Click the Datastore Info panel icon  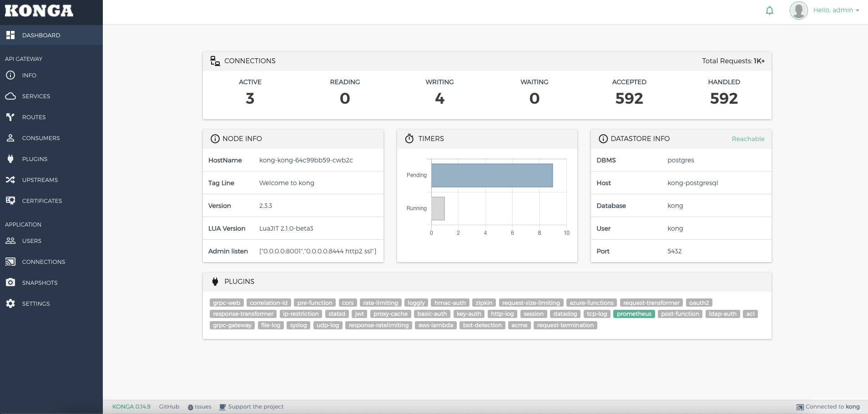[x=603, y=139]
